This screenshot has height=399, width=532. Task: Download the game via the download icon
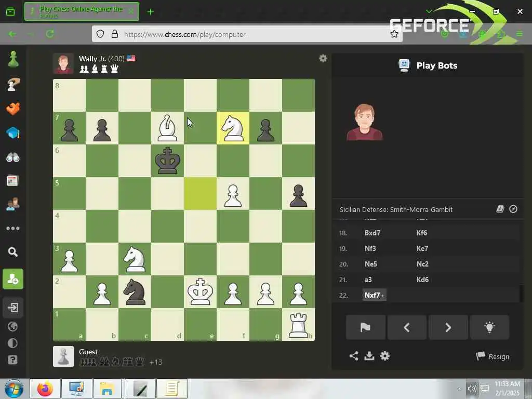[x=369, y=356]
